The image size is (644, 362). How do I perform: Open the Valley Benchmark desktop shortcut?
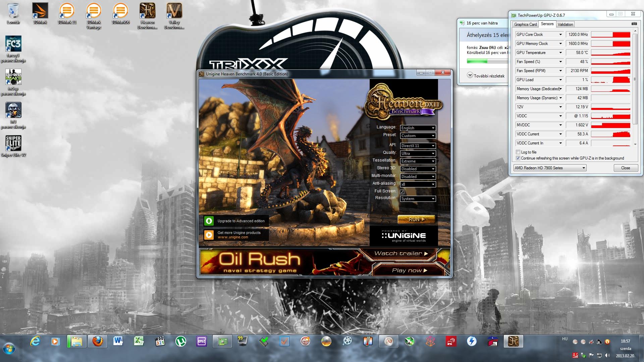point(174,16)
